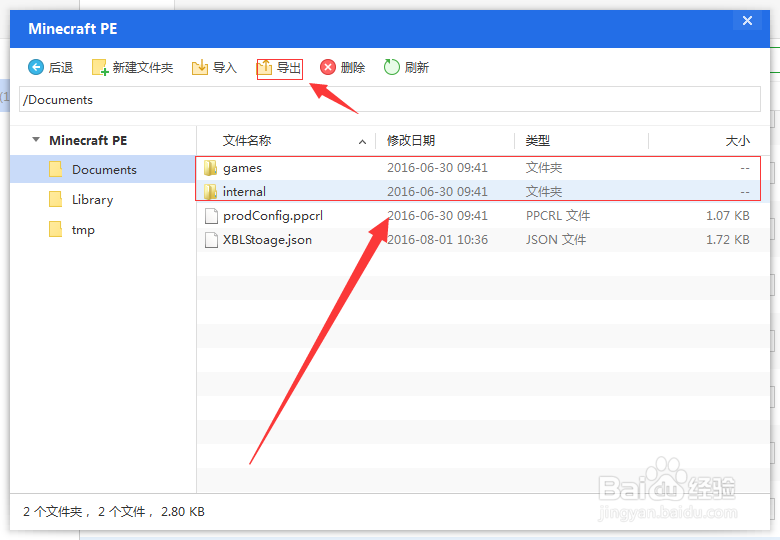Click the 刷新 button label
Image resolution: width=780 pixels, height=540 pixels.
417,68
